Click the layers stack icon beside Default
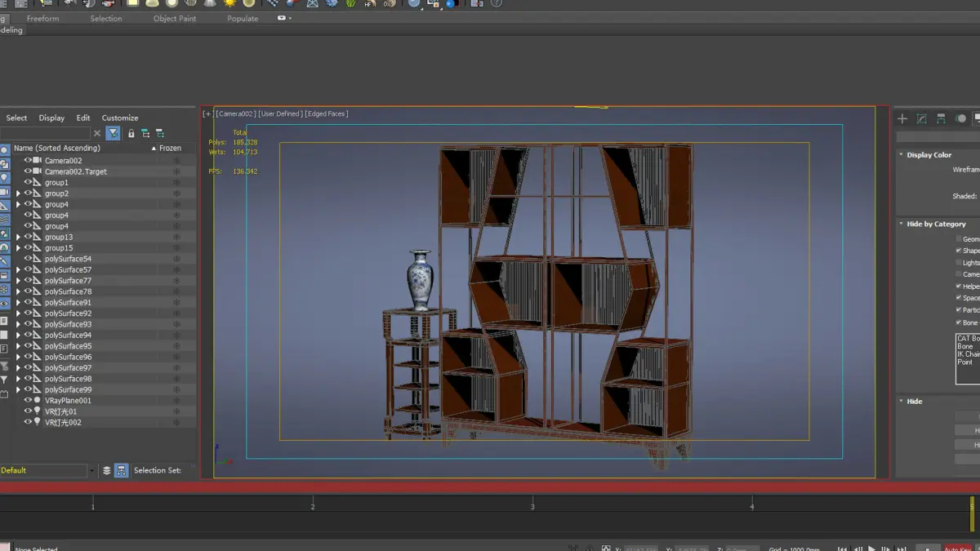This screenshot has height=551, width=980. point(106,471)
